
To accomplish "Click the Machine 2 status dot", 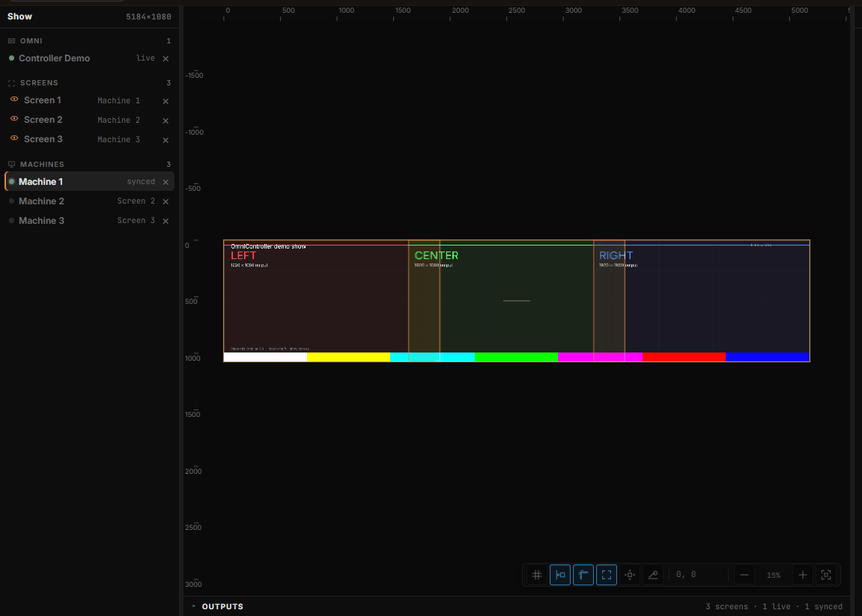I will click(x=11, y=201).
